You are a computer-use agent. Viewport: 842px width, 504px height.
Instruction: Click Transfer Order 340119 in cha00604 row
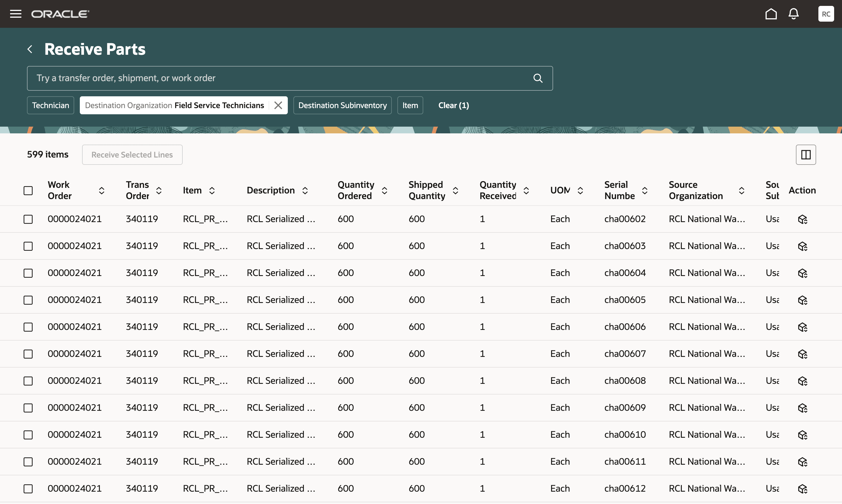(142, 273)
